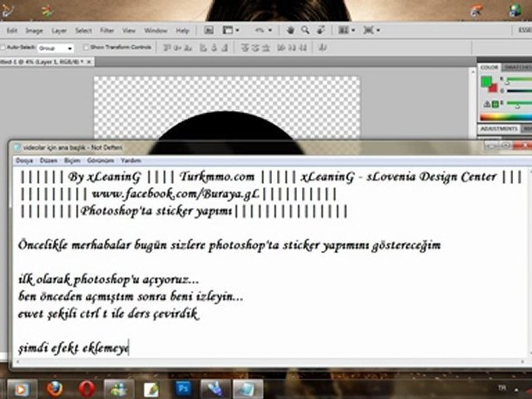Click Distribute Vertical Centers icon
532x399 pixels.
pos(255,48)
